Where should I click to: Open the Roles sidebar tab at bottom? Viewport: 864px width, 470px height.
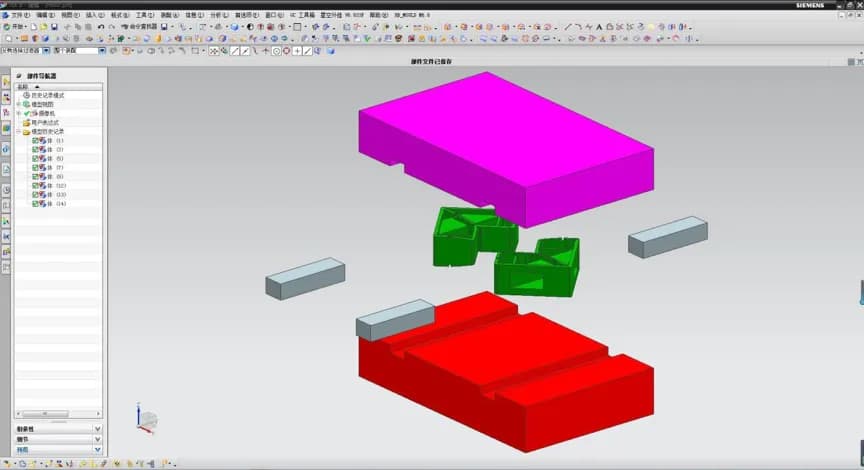tap(6, 267)
